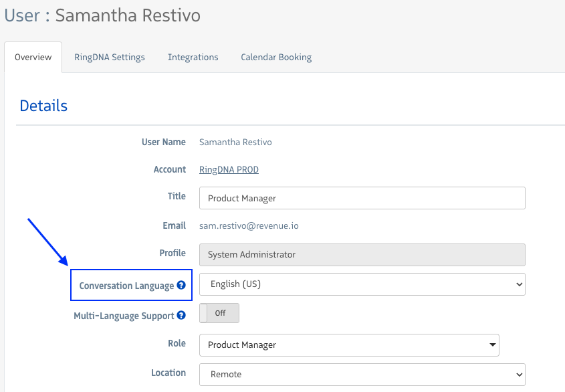Viewport: 565px width, 392px height.
Task: Toggle the Multi-Language Support switch
Action: pos(219,313)
